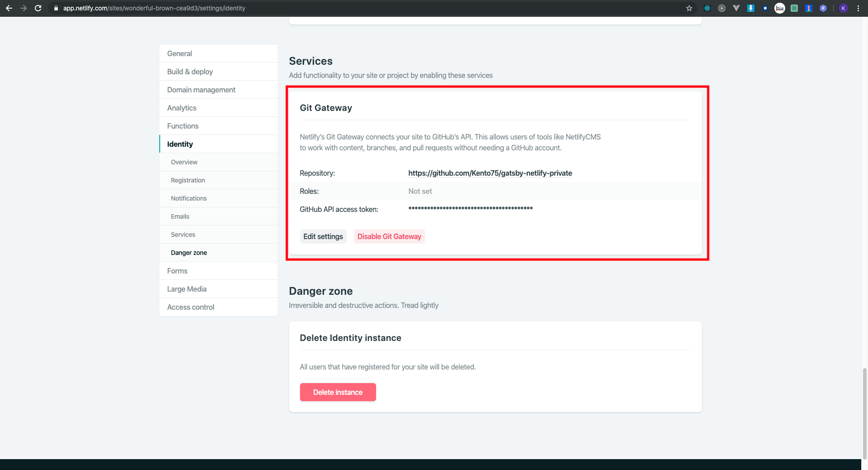Click the bed extension icon
This screenshot has height=470, width=868.
780,8
